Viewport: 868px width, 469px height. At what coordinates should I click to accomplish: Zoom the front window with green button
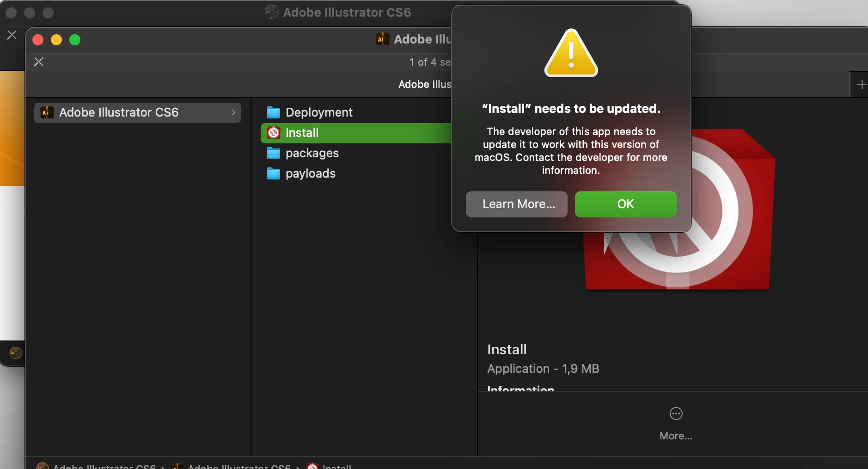coord(75,40)
